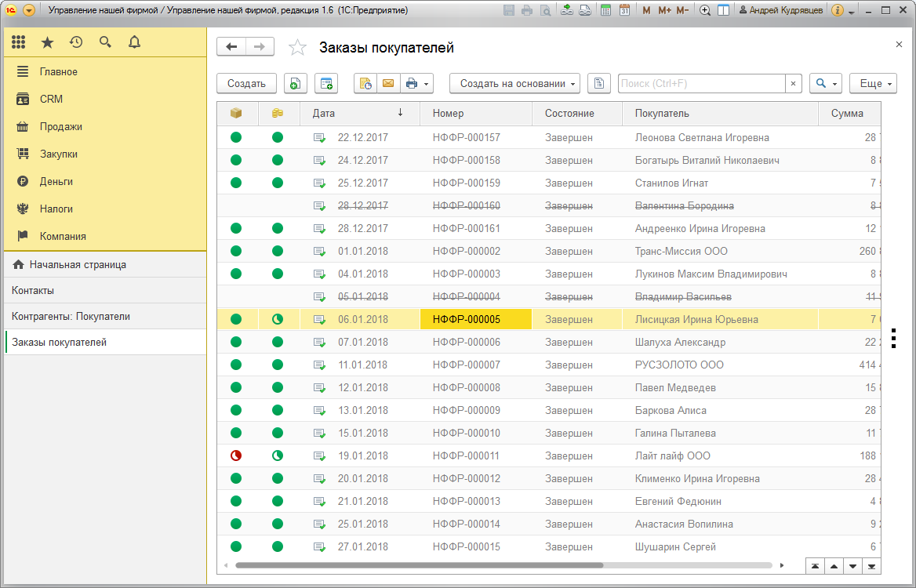This screenshot has height=588, width=916.
Task: Open the calculator icon in the title bar
Action: [605, 10]
